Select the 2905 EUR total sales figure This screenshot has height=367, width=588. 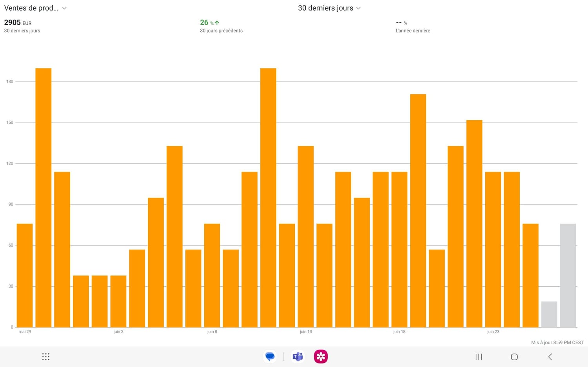[x=18, y=23]
